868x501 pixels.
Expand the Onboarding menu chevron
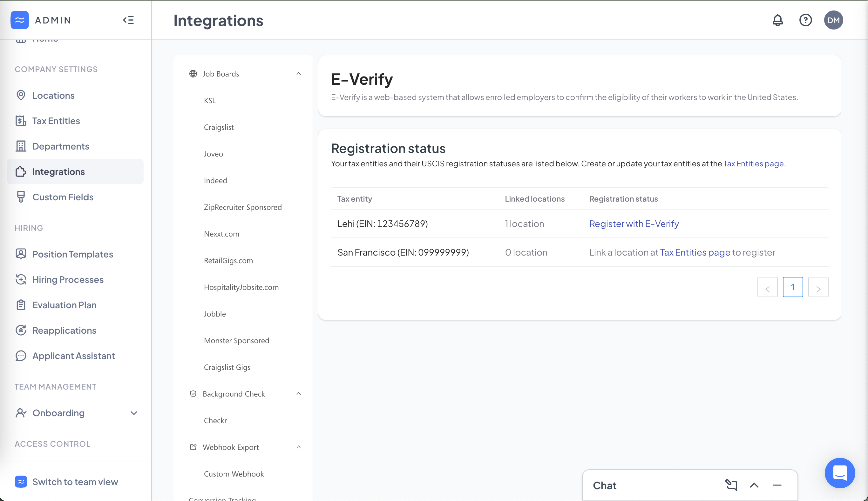[x=133, y=413]
